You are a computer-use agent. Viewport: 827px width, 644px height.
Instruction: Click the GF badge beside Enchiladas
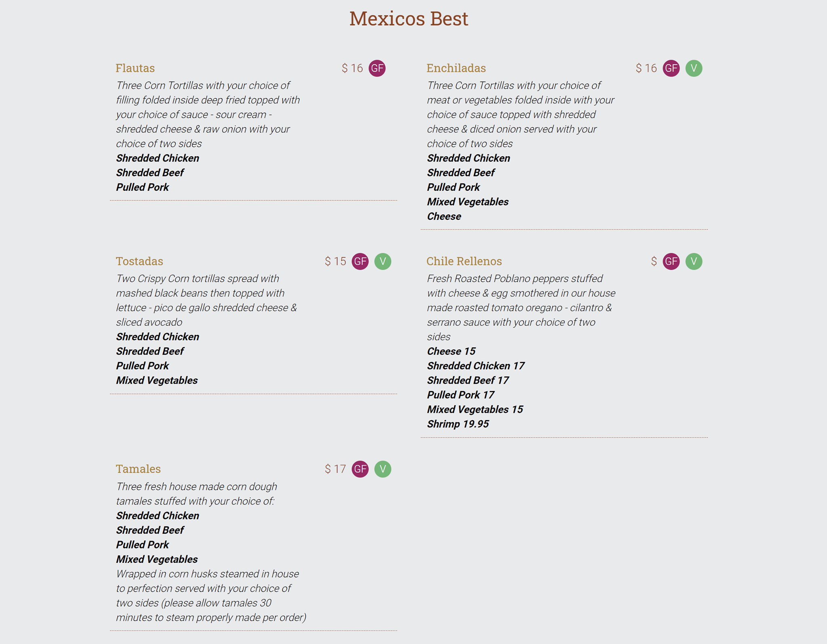tap(671, 68)
